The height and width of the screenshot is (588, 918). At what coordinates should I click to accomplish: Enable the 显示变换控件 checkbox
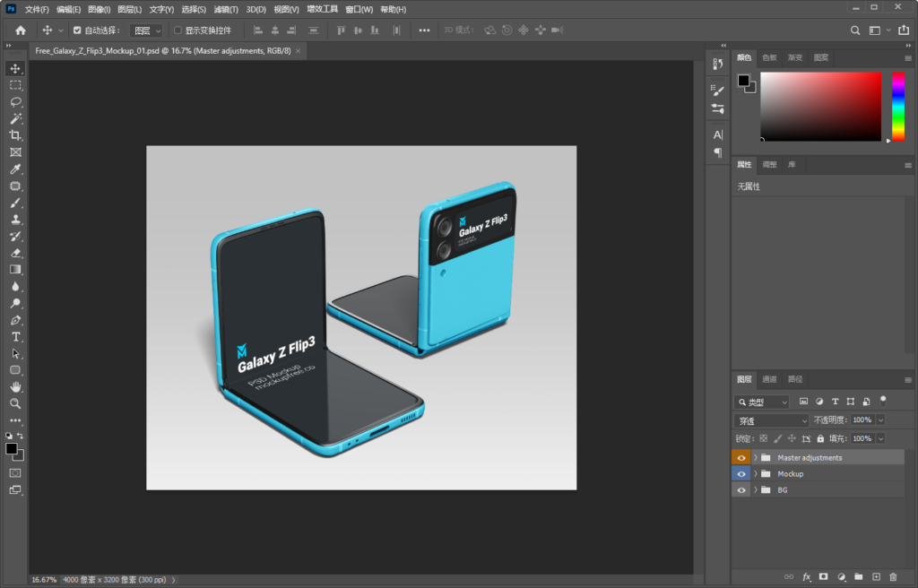(x=178, y=30)
